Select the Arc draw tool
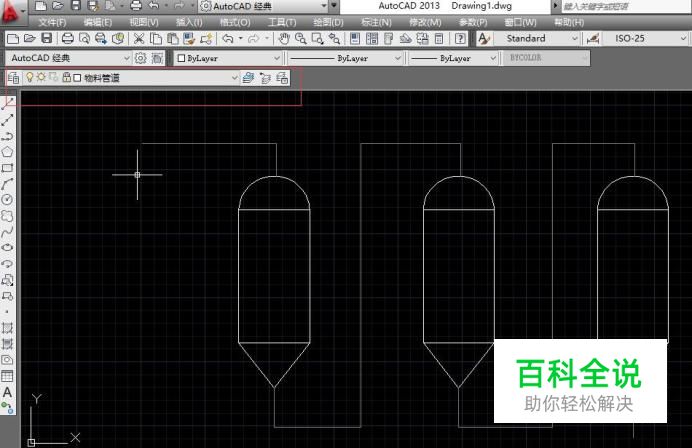 tap(8, 184)
